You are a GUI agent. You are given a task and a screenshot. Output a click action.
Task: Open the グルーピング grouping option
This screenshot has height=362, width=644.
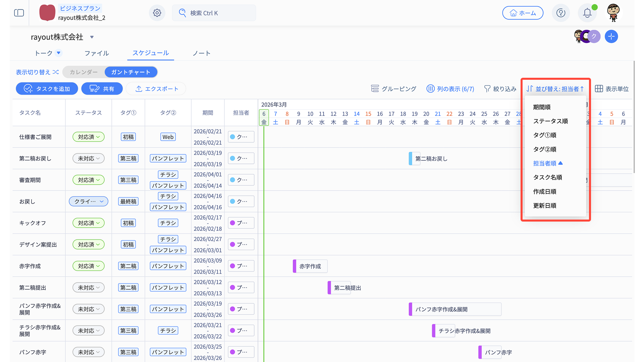tap(394, 89)
